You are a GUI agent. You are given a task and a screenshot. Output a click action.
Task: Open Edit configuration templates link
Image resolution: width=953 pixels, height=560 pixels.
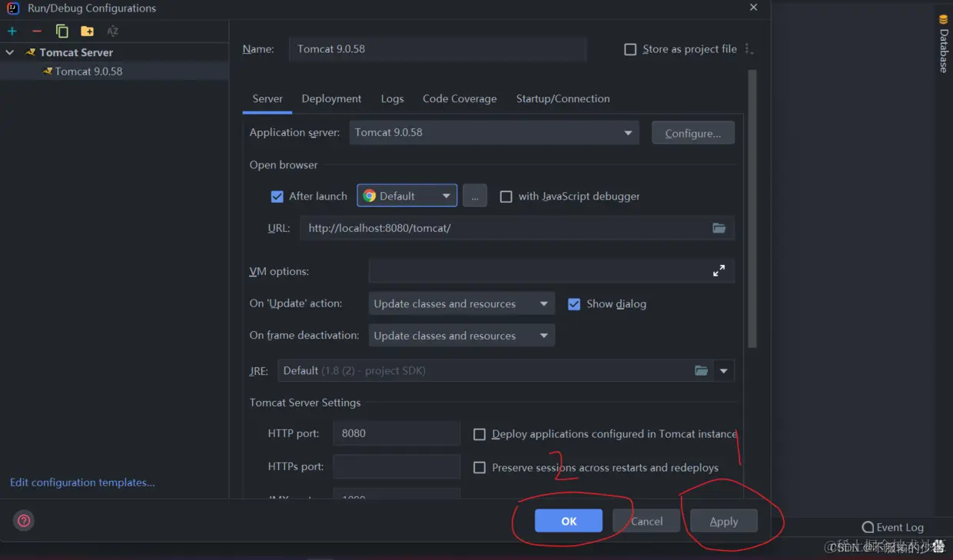pyautogui.click(x=82, y=482)
